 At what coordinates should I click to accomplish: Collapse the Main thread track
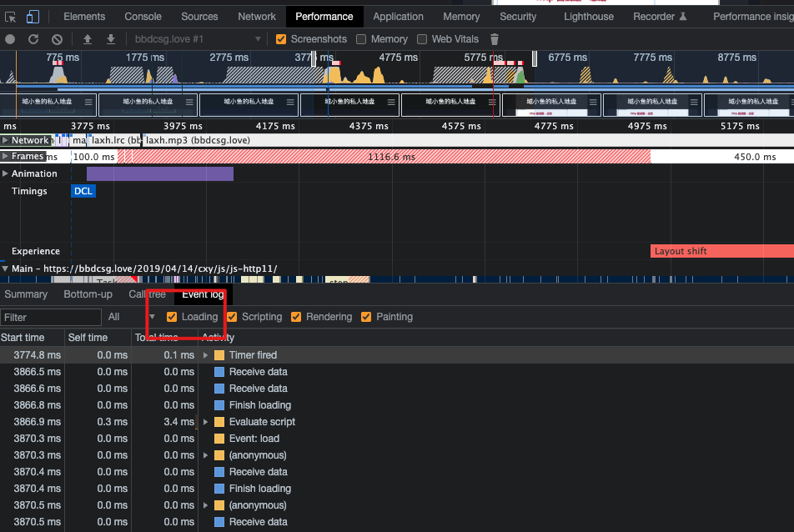(x=5, y=269)
